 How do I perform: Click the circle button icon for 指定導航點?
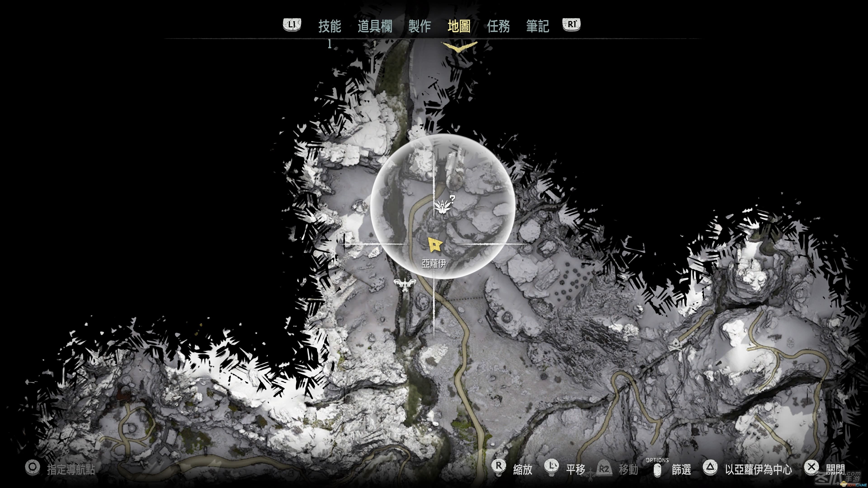point(32,468)
